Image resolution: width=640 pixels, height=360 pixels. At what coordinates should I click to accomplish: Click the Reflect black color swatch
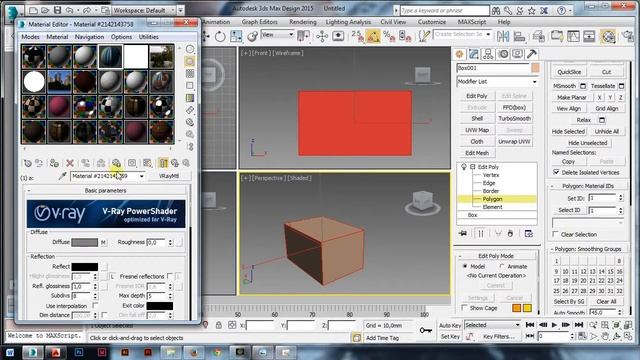coord(84,267)
